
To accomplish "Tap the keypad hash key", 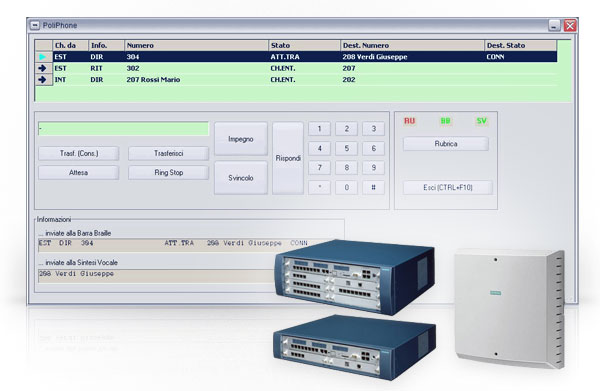I will [x=374, y=187].
